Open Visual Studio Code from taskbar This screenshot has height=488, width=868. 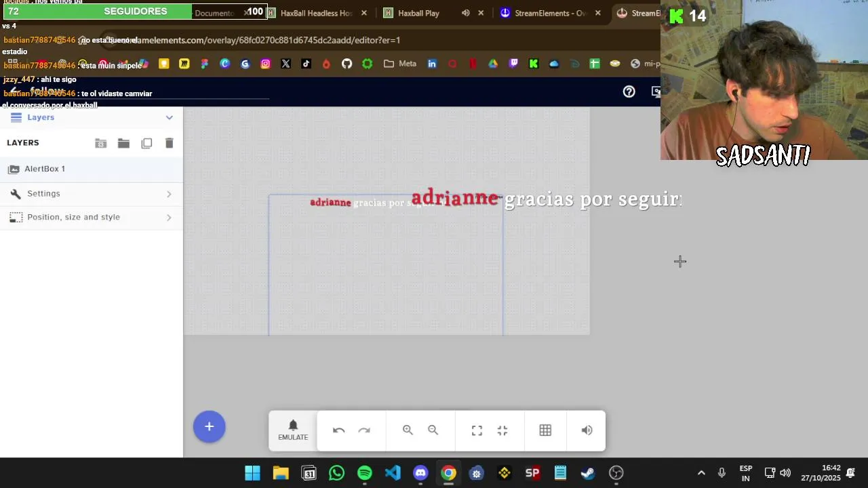click(x=393, y=473)
